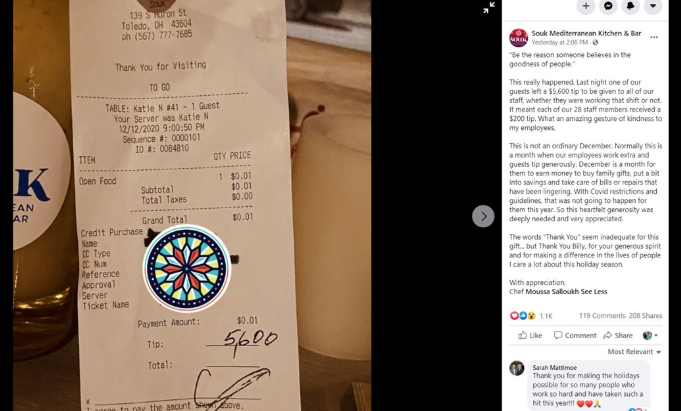Open the Messenger chat icon
The height and width of the screenshot is (411, 681).
(608, 6)
